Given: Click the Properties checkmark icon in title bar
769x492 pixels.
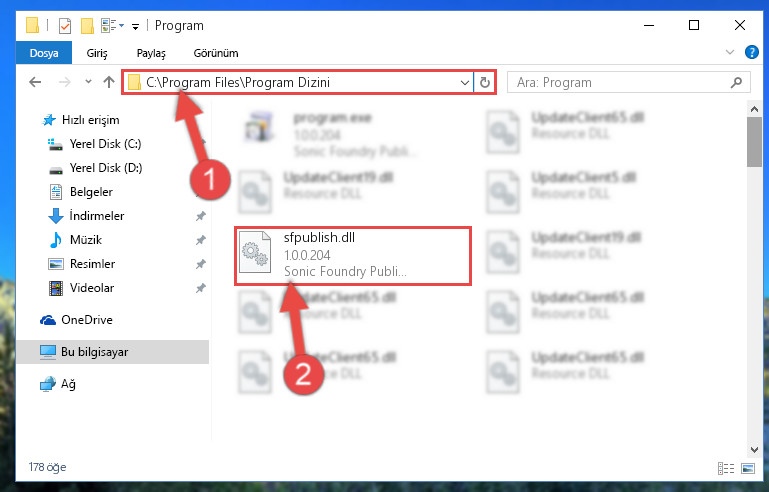Looking at the screenshot, I should [x=65, y=26].
